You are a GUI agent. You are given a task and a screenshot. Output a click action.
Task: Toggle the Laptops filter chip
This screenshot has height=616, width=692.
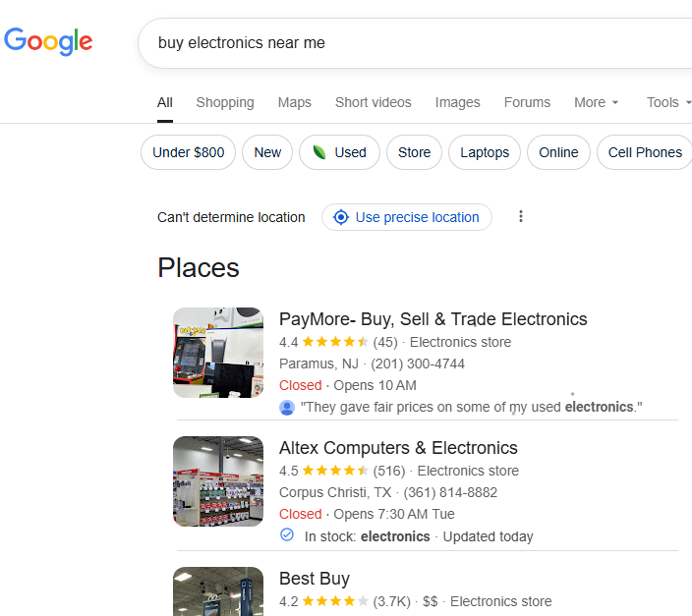click(485, 152)
